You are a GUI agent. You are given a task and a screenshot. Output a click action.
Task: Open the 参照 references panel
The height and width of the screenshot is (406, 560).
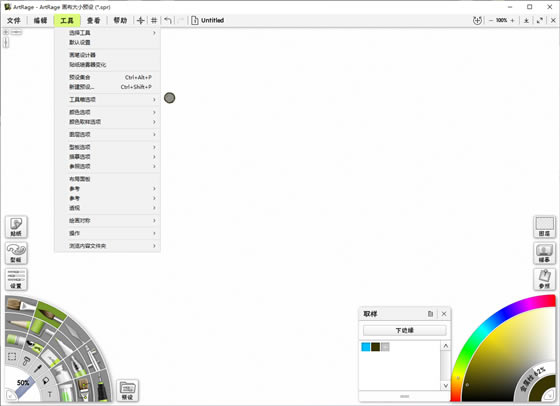(x=544, y=279)
